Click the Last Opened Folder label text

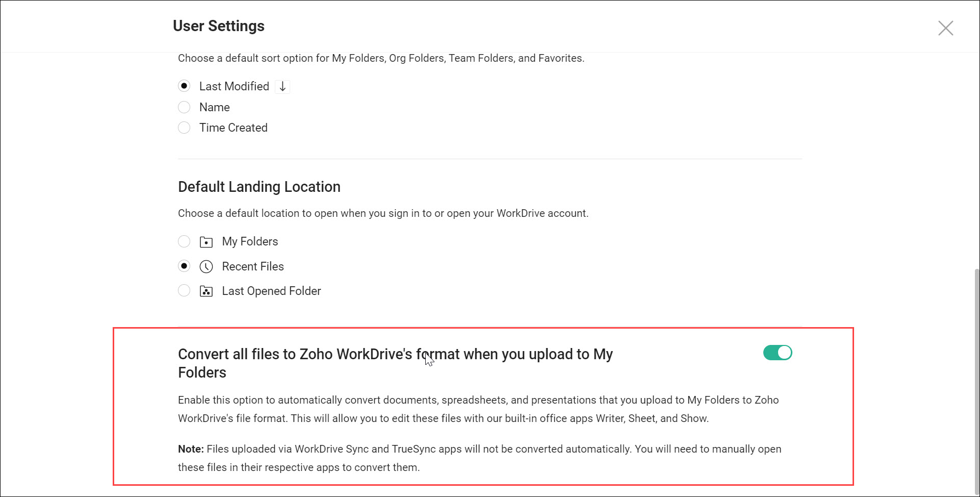coord(271,291)
